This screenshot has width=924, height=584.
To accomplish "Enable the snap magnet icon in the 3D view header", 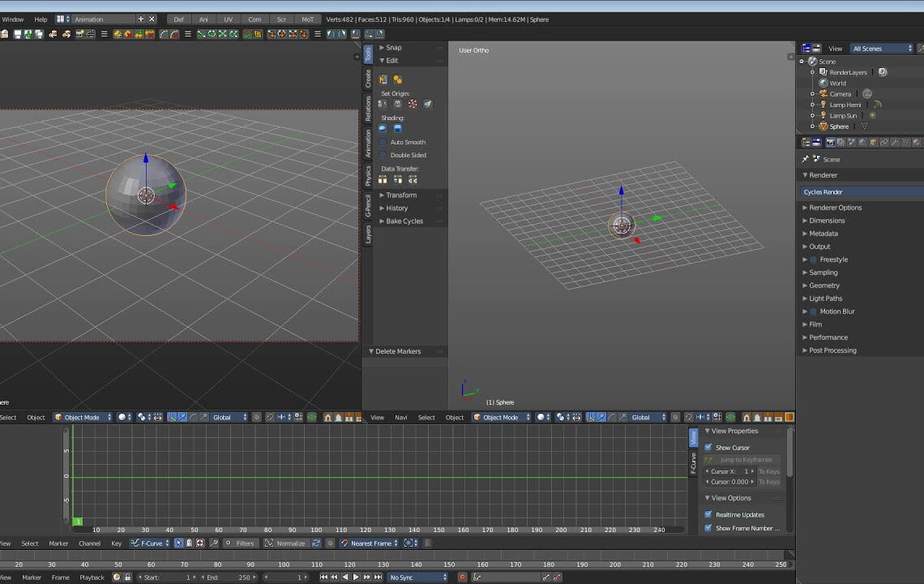I will click(x=269, y=417).
